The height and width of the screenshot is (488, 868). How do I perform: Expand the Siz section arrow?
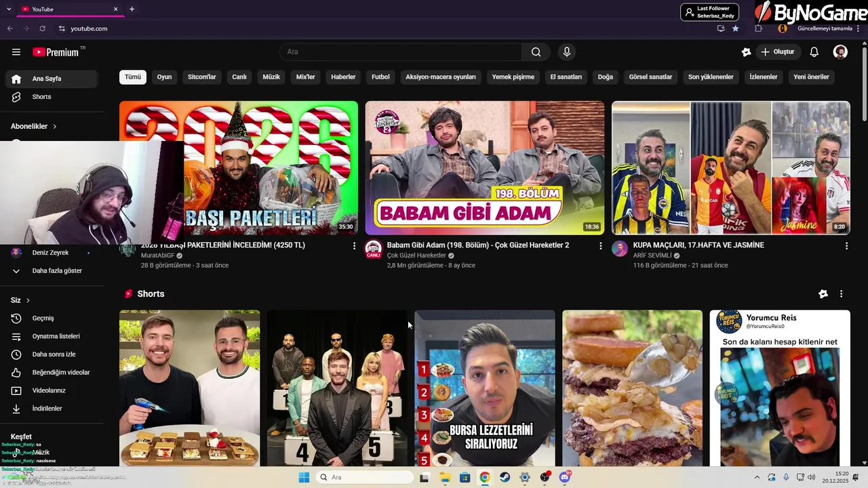(28, 300)
